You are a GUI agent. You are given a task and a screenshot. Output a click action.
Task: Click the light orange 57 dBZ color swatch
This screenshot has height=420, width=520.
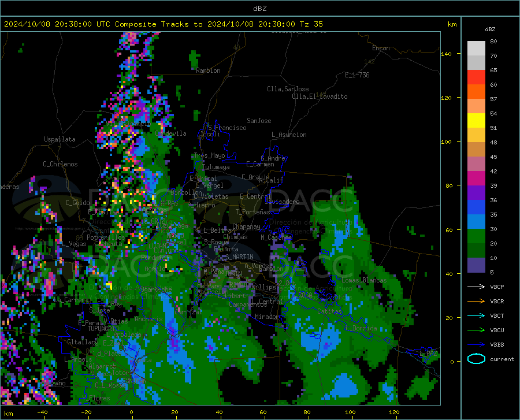coord(476,106)
